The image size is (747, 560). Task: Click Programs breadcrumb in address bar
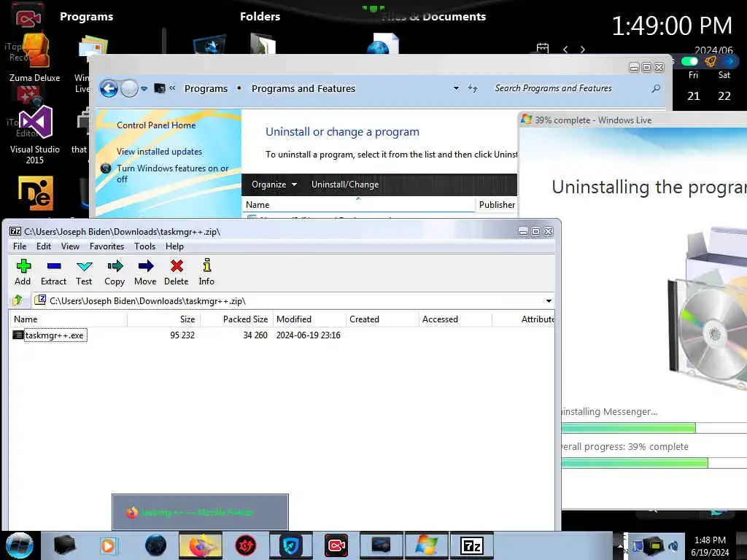click(x=206, y=88)
